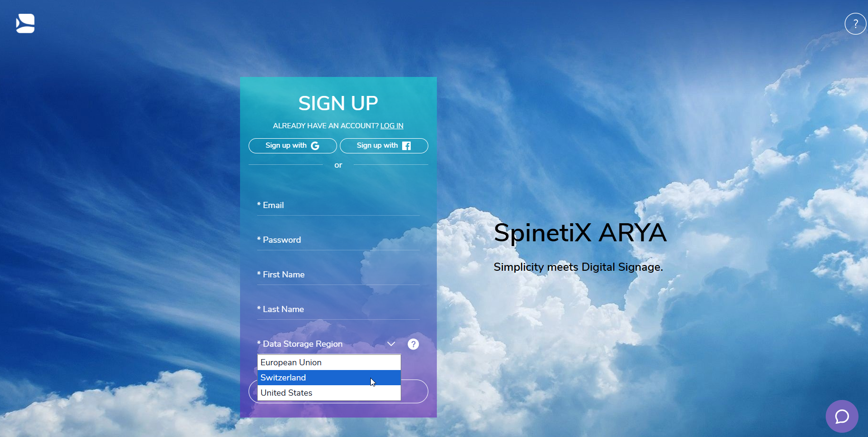
Task: Open help via the top question mark icon
Action: 855,24
